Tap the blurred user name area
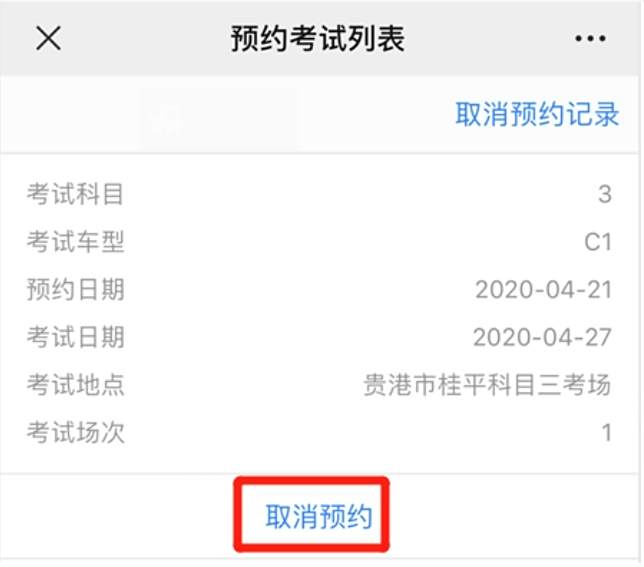The height and width of the screenshot is (567, 644). click(x=220, y=118)
